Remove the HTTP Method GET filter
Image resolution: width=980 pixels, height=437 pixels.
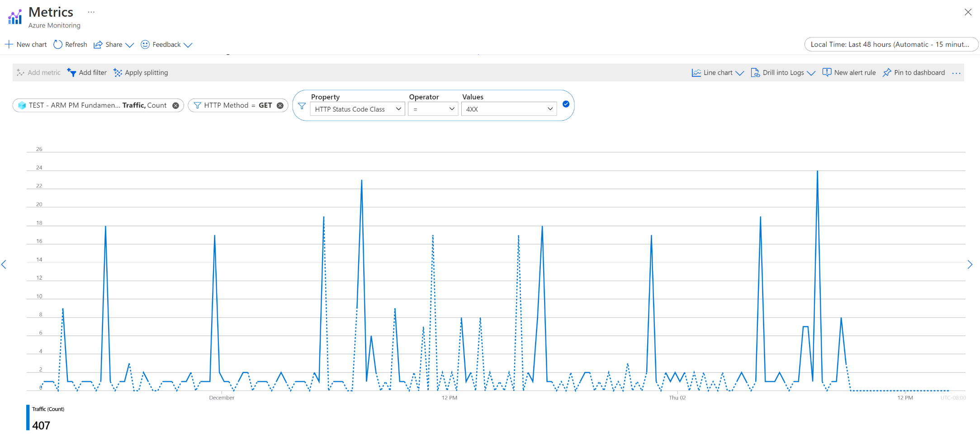point(280,105)
